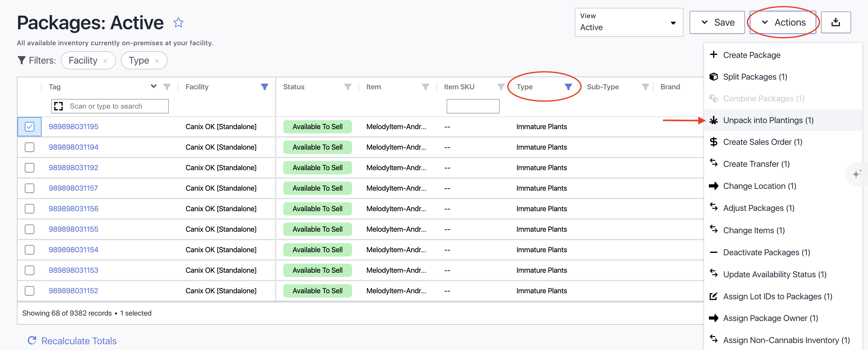Click the Facility column filter funnel icon
The image size is (868, 350).
[265, 87]
